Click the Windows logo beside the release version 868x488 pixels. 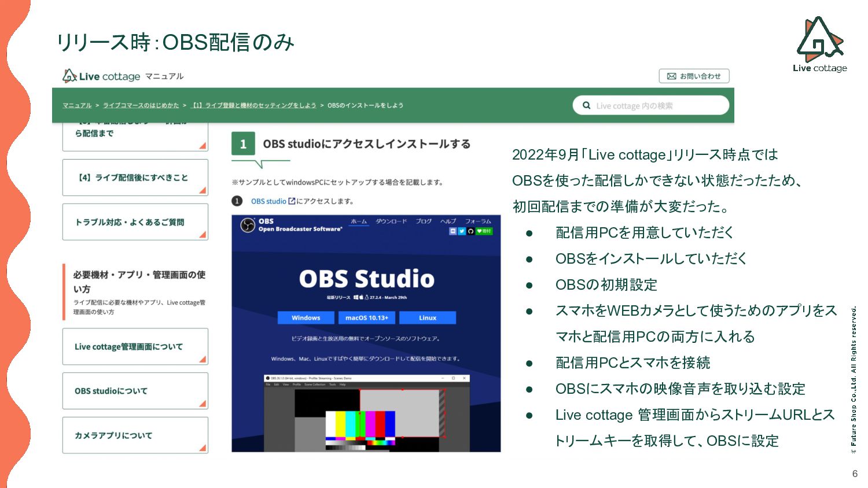click(x=356, y=297)
